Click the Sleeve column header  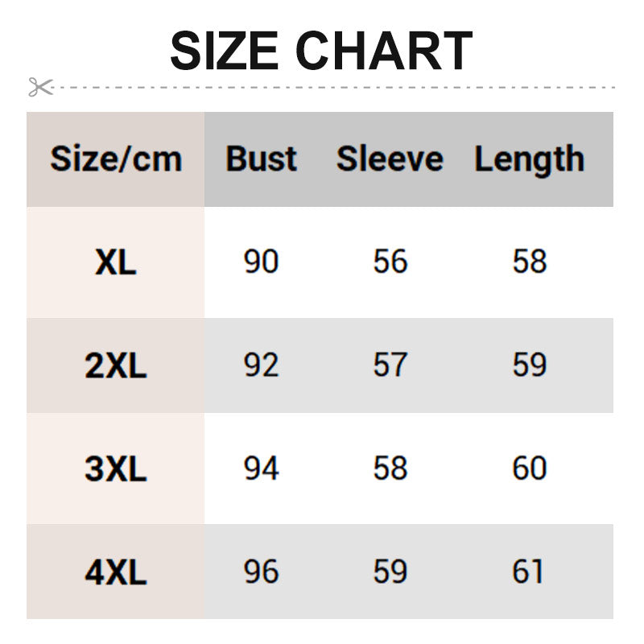click(x=390, y=159)
